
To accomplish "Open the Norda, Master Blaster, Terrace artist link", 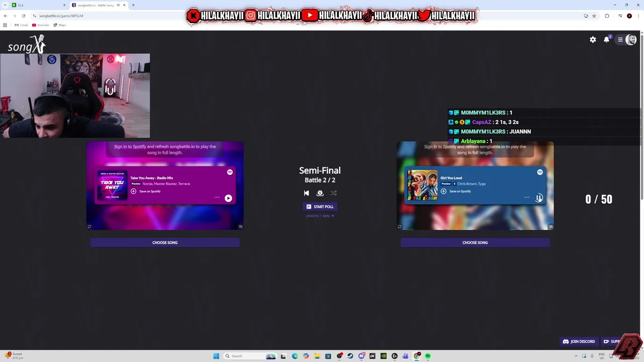I will (x=167, y=184).
